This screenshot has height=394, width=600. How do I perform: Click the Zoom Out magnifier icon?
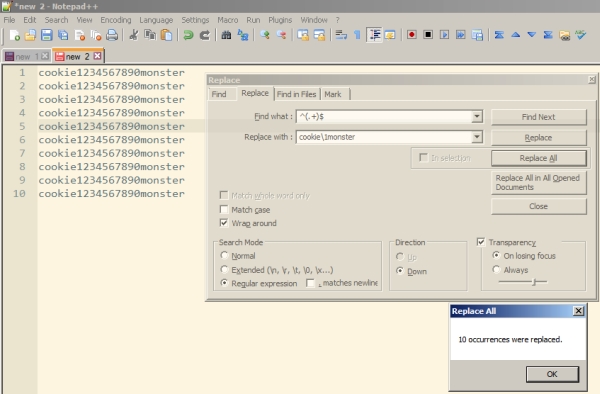coord(281,35)
